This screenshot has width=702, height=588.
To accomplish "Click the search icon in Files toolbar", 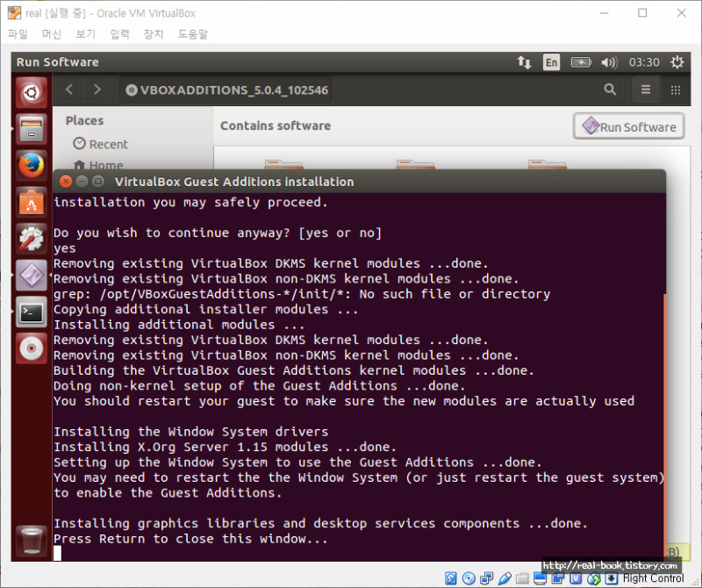I will pyautogui.click(x=610, y=90).
